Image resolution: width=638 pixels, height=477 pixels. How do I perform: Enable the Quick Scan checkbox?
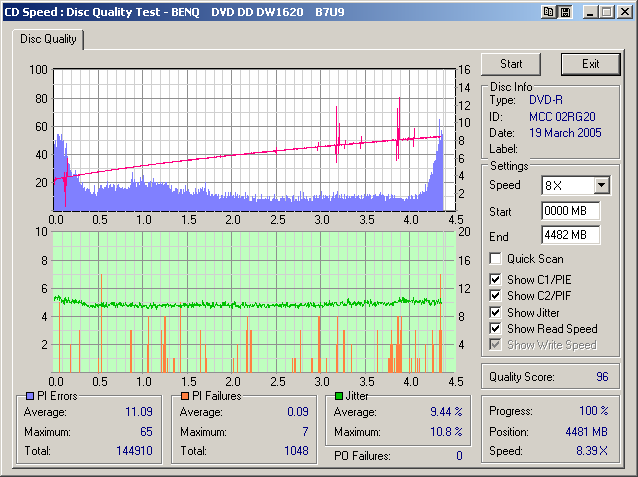(x=496, y=259)
